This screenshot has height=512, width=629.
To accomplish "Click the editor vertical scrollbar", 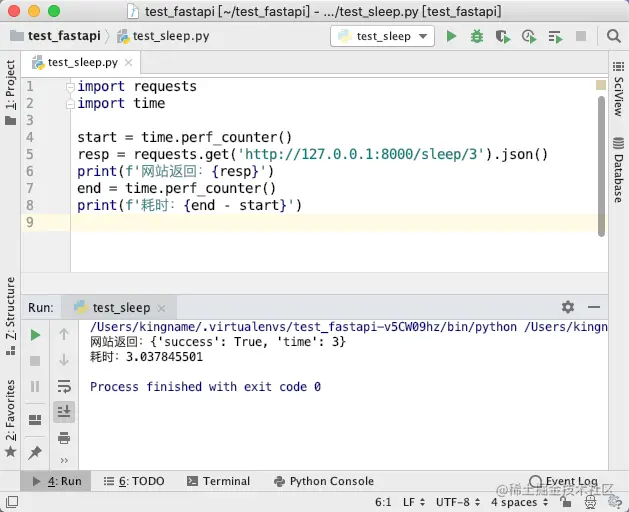I will pos(601,167).
